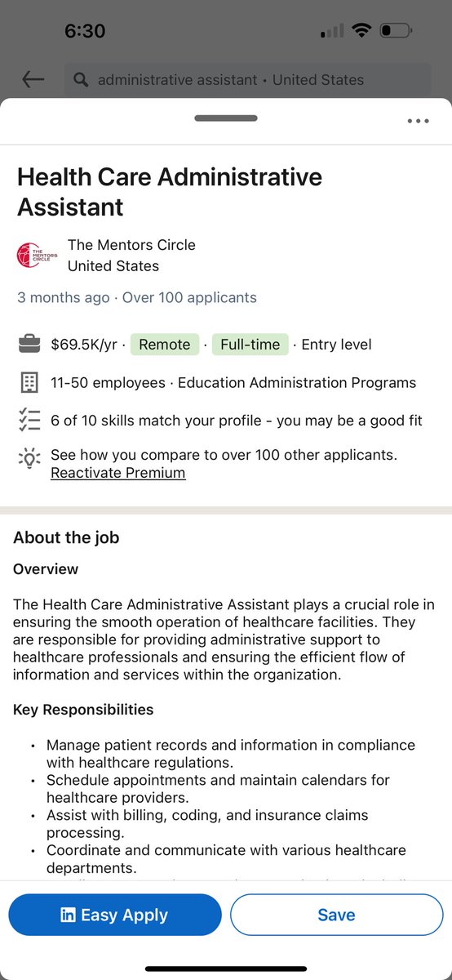Open the three-dot more options menu

[x=418, y=121]
